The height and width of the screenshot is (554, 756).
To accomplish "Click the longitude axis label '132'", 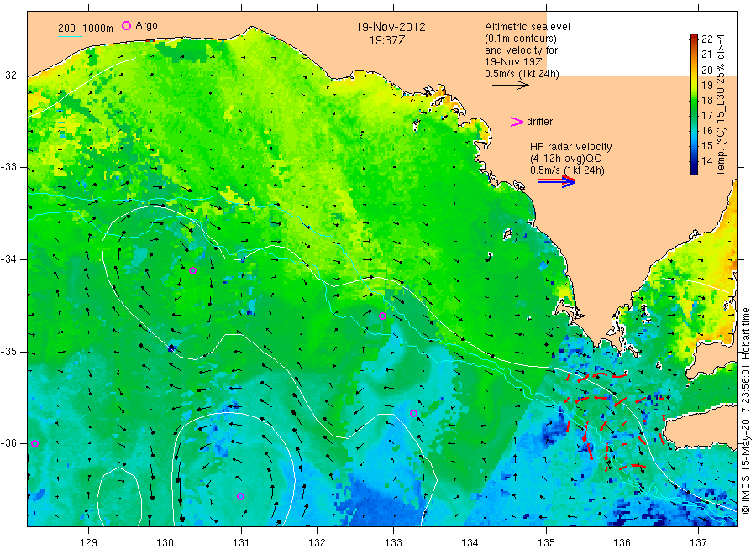I will [x=318, y=543].
